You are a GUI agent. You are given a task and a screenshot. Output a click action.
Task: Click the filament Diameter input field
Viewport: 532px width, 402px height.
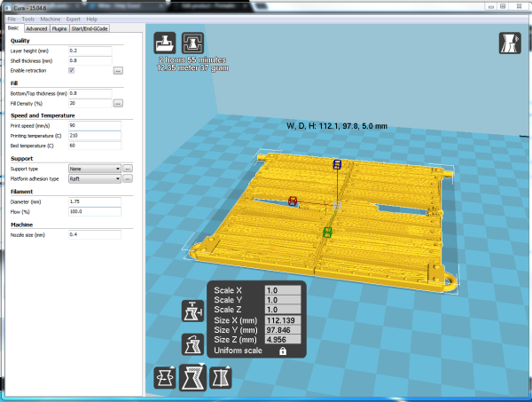click(95, 201)
